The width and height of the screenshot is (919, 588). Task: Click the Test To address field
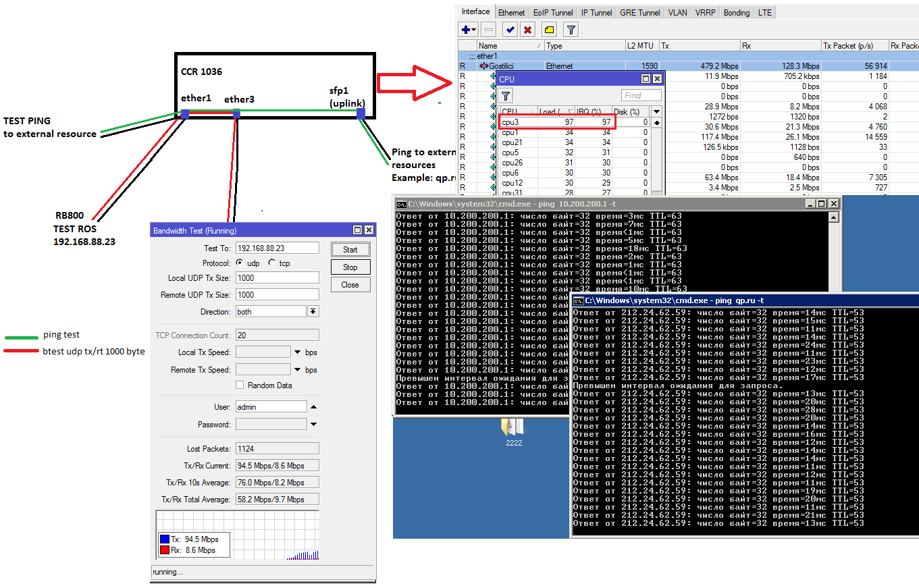coord(277,248)
